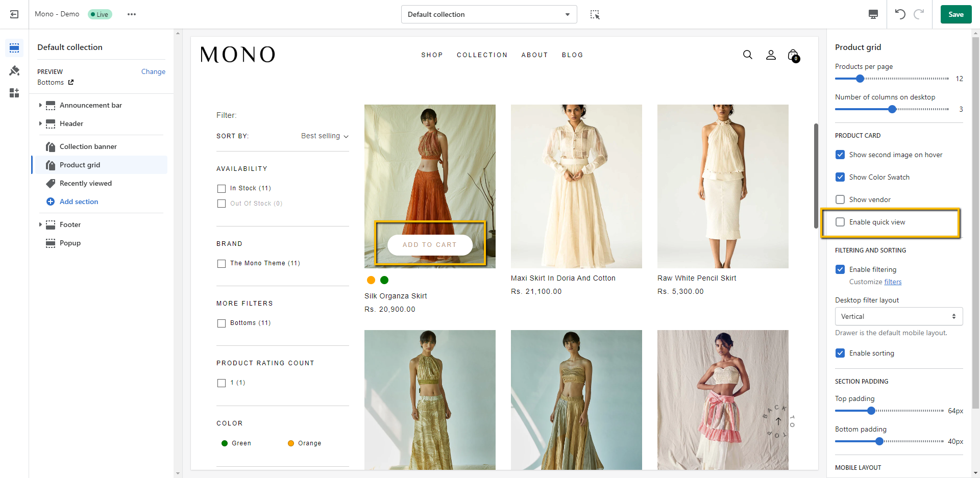The image size is (980, 478).
Task: Click the exit editor icon
Action: [x=14, y=14]
